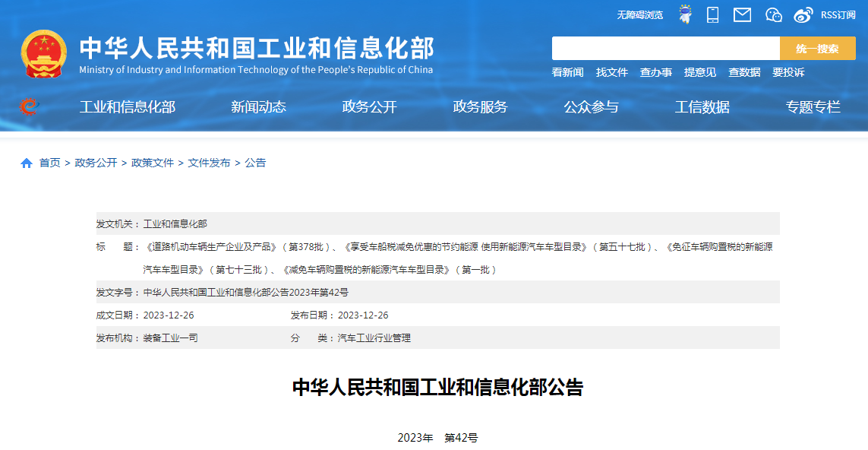
Task: Open 无障碍浏览 accessibility link
Action: coord(640,15)
